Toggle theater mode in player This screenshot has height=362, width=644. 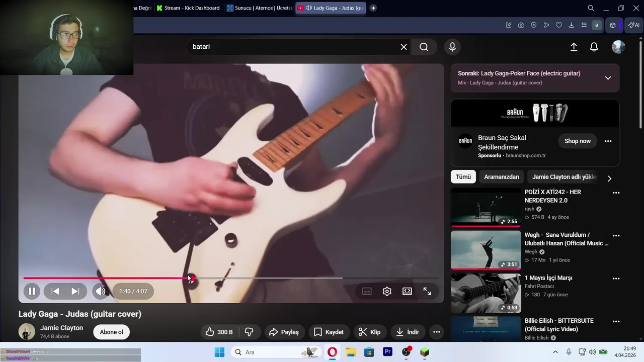tap(407, 291)
